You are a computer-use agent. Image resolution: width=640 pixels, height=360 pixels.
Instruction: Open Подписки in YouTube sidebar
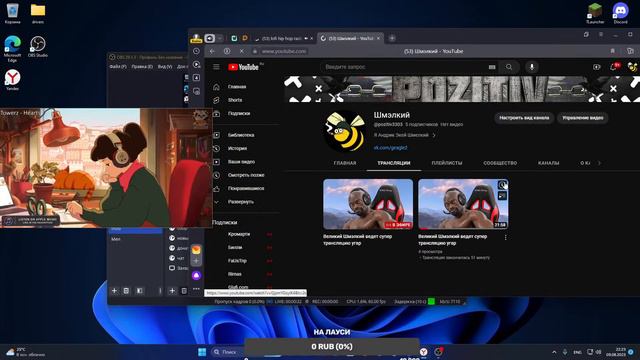click(x=239, y=113)
